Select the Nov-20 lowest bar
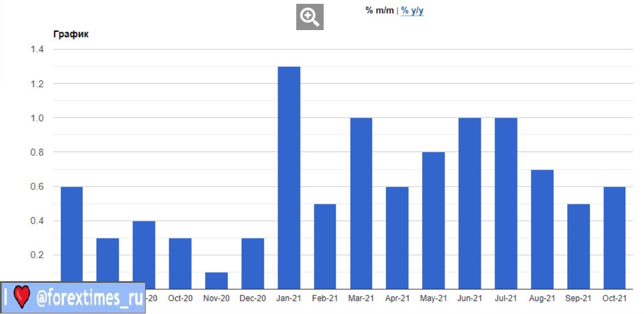 (216, 281)
